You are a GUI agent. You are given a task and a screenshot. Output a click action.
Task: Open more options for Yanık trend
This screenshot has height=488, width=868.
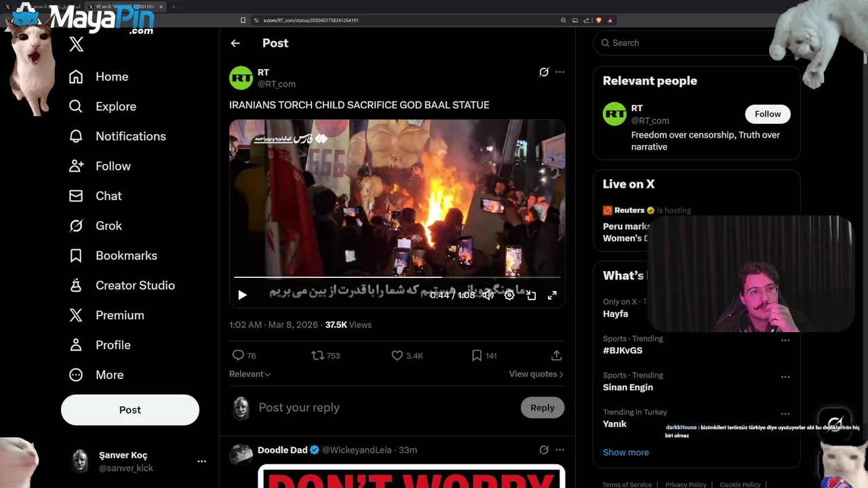coord(785,413)
